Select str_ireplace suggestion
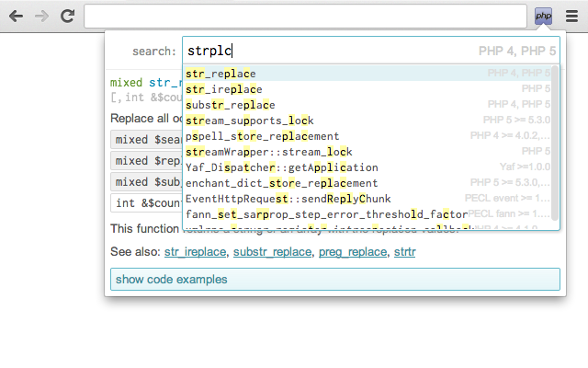Image resolution: width=588 pixels, height=368 pixels. (367, 89)
